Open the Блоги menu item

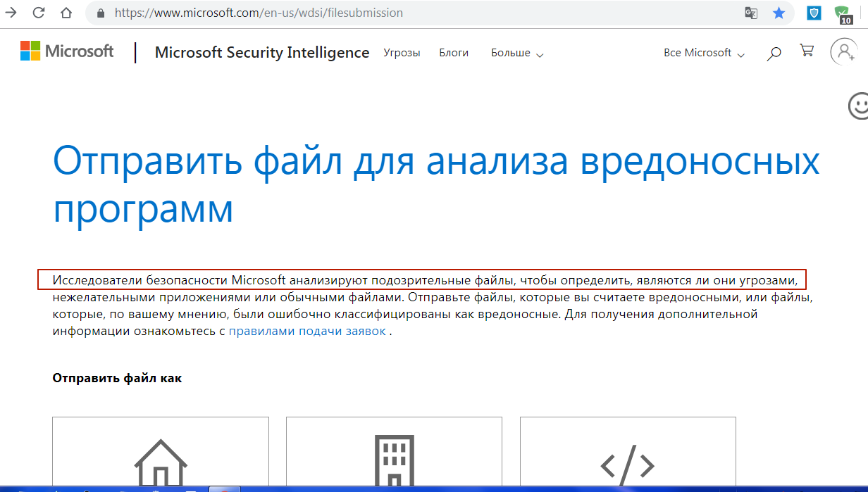coord(454,53)
